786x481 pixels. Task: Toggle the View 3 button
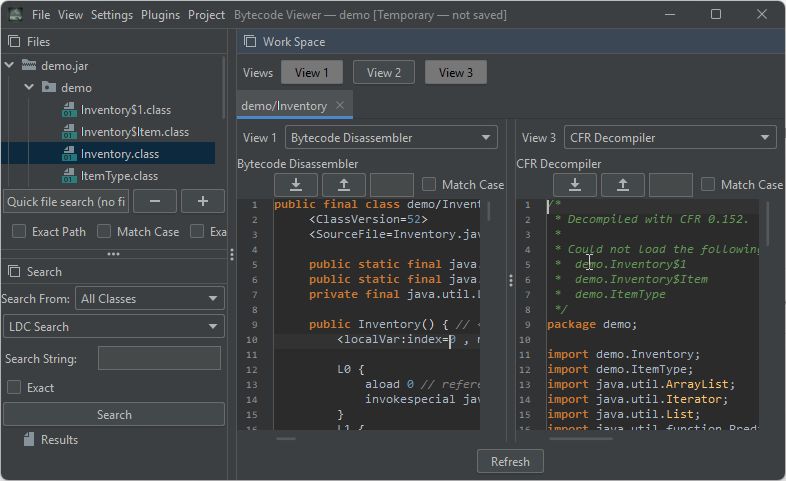pos(456,73)
